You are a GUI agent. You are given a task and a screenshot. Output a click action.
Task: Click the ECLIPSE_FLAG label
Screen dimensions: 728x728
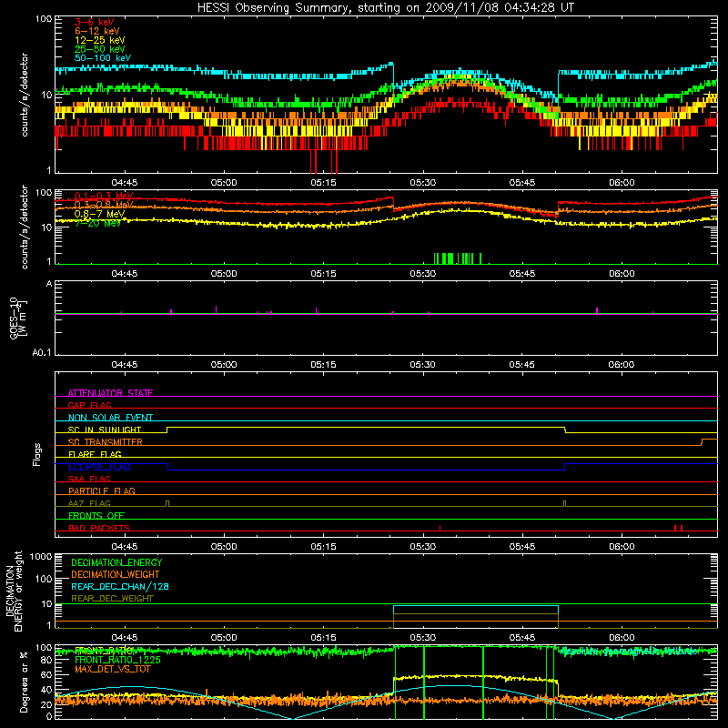tap(99, 467)
